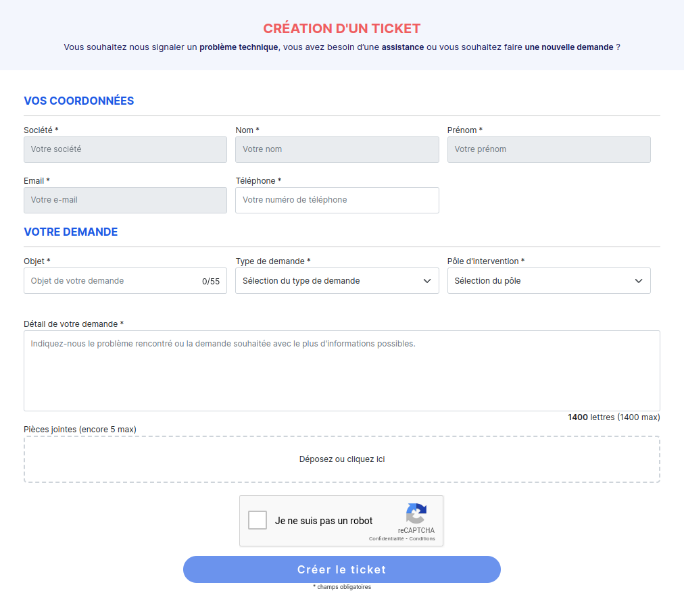This screenshot has width=684, height=616.
Task: Select the "Votre prénom" input
Action: pyautogui.click(x=548, y=149)
